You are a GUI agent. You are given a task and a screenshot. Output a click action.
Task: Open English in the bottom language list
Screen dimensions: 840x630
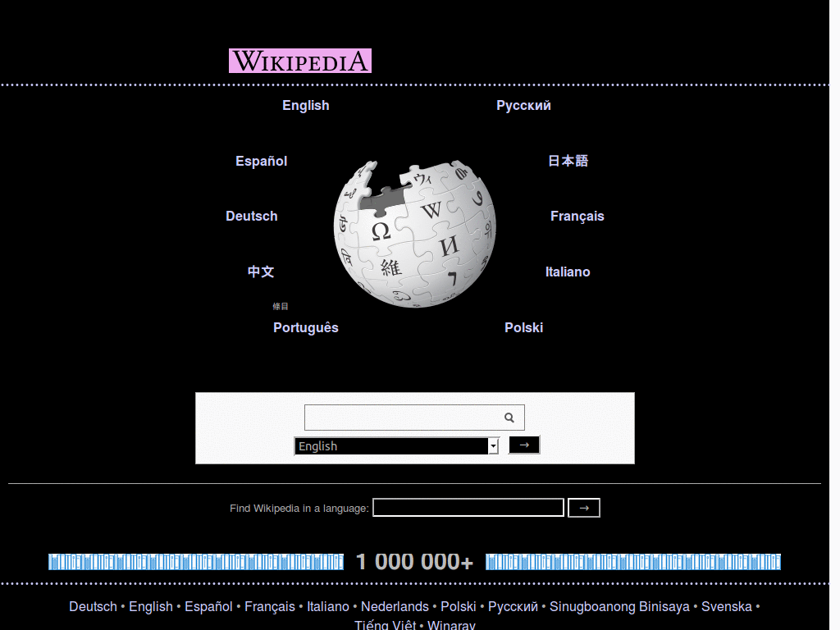coord(151,606)
